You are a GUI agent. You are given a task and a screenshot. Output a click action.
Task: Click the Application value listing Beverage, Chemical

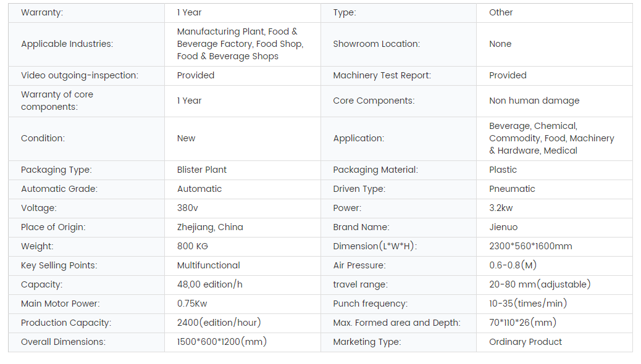click(551, 138)
